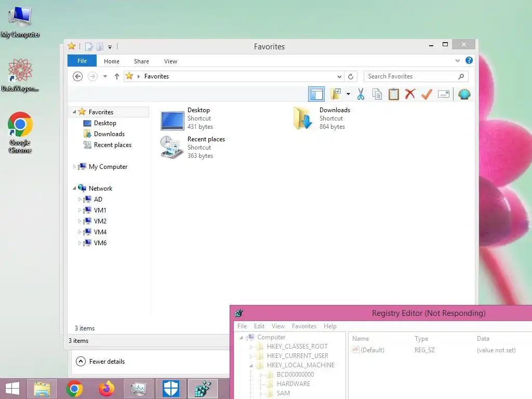Click the Copy pages icon
The width and height of the screenshot is (532, 399).
coord(377,94)
